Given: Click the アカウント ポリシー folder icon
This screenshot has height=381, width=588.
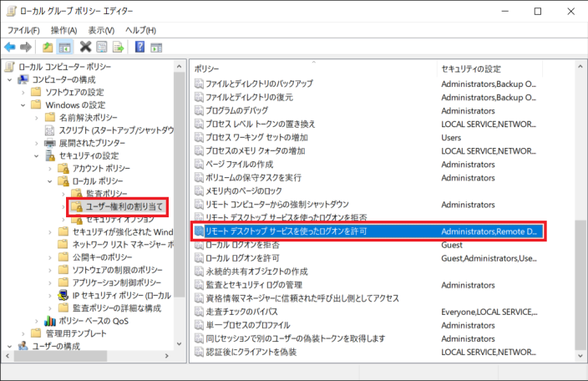Looking at the screenshot, I should pyautogui.click(x=63, y=168).
